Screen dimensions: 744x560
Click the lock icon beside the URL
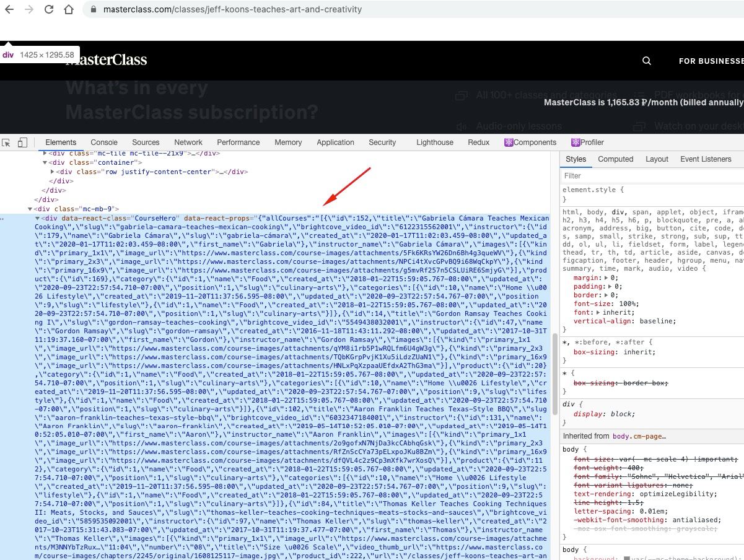[x=94, y=9]
